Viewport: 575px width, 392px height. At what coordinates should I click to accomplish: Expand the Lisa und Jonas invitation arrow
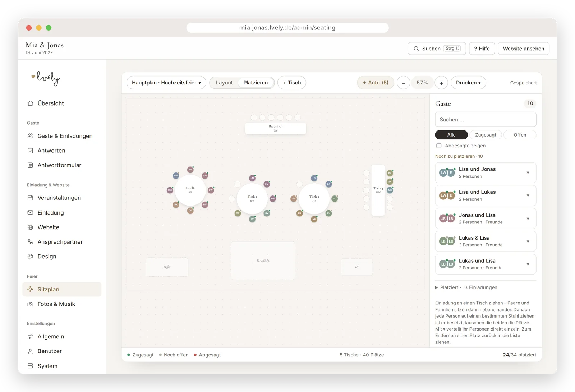[528, 173]
